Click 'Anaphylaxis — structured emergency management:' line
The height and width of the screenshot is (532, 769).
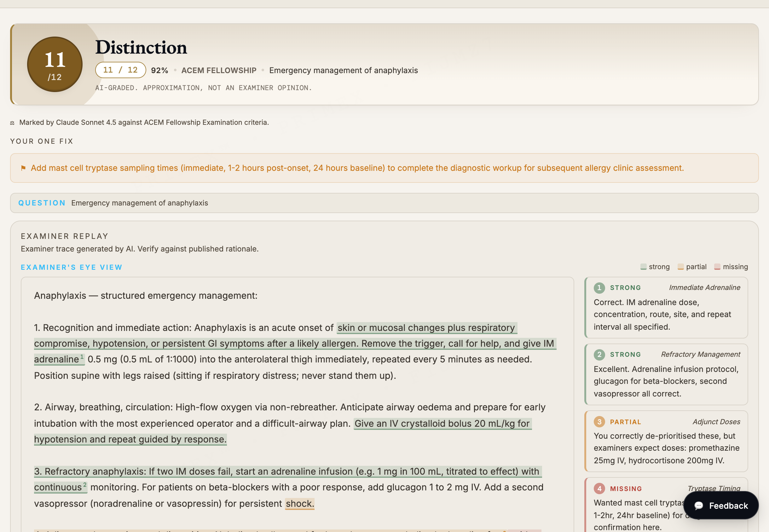coord(146,296)
